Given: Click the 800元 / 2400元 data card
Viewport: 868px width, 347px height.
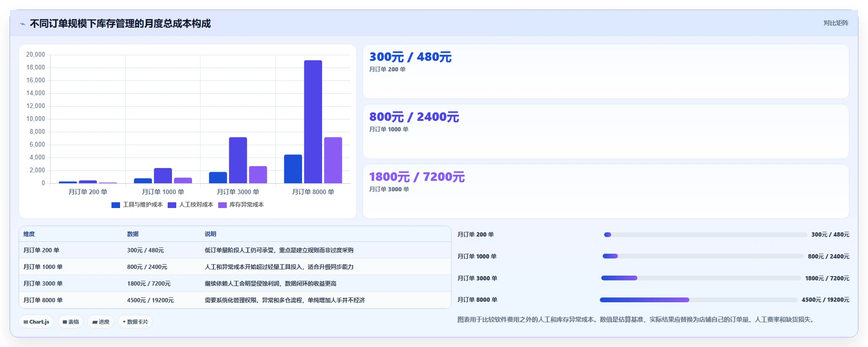Looking at the screenshot, I should (x=606, y=131).
